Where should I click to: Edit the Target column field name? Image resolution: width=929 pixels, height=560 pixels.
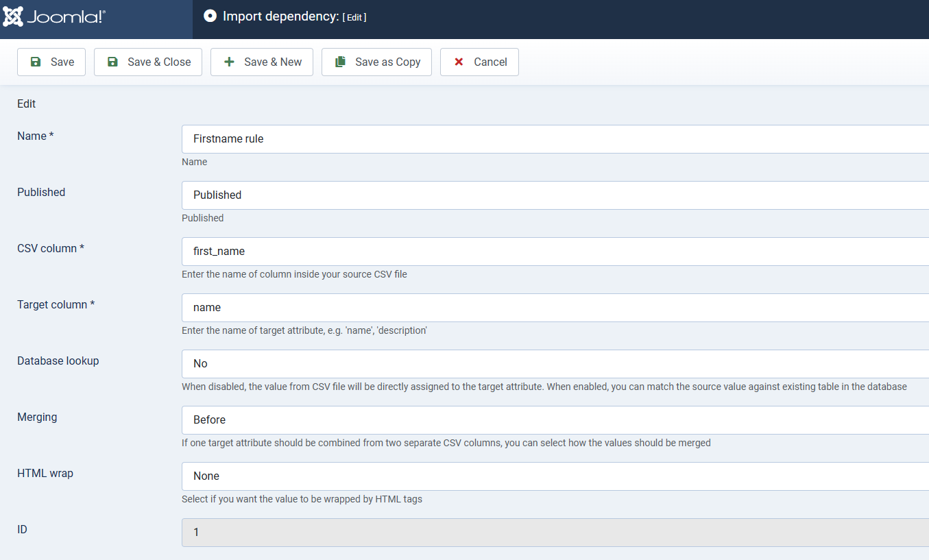pyautogui.click(x=555, y=308)
